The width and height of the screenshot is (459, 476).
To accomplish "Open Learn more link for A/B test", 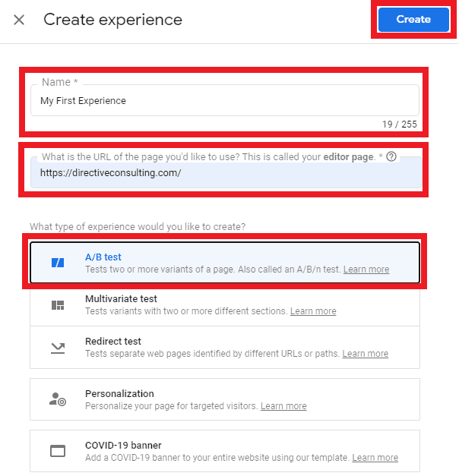I will pos(366,270).
